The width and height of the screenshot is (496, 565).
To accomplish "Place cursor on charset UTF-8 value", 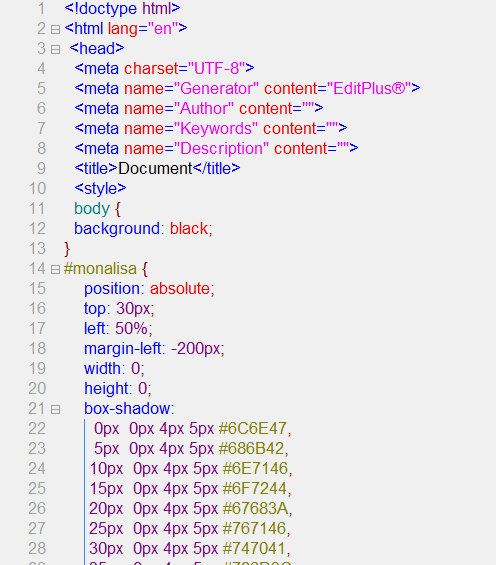I will tap(216, 68).
